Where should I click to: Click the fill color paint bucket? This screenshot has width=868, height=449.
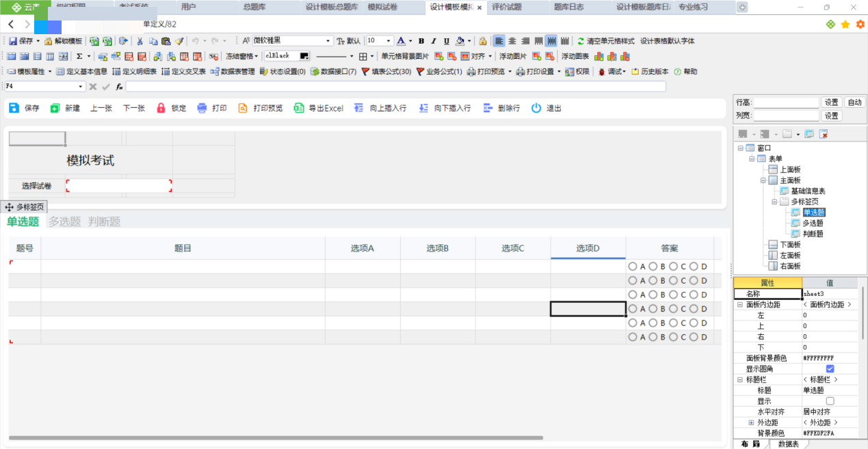coord(460,41)
